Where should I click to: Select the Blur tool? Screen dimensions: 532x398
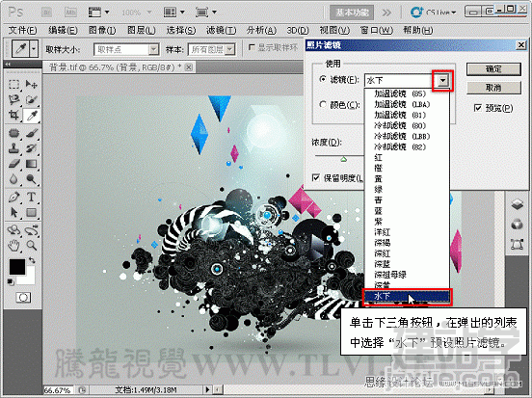pyautogui.click(x=13, y=179)
